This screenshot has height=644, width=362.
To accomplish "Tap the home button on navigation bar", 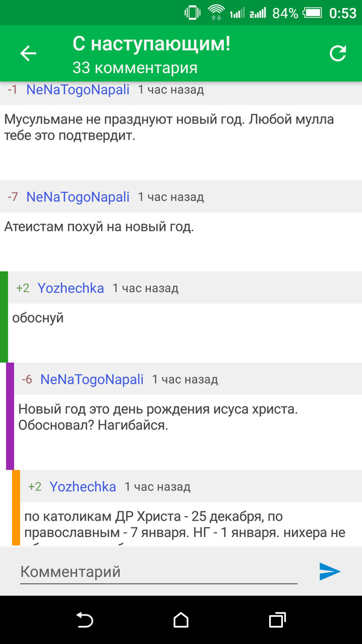I will pyautogui.click(x=181, y=620).
